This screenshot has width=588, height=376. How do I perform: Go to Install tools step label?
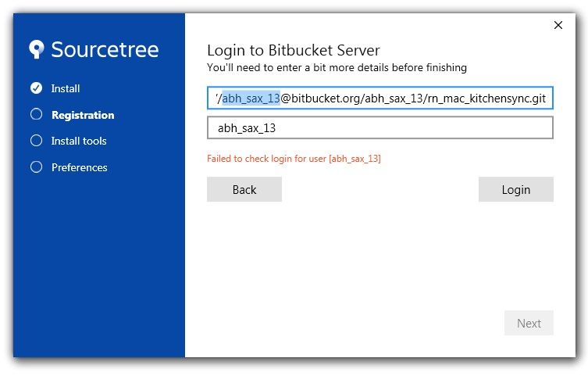tap(79, 141)
